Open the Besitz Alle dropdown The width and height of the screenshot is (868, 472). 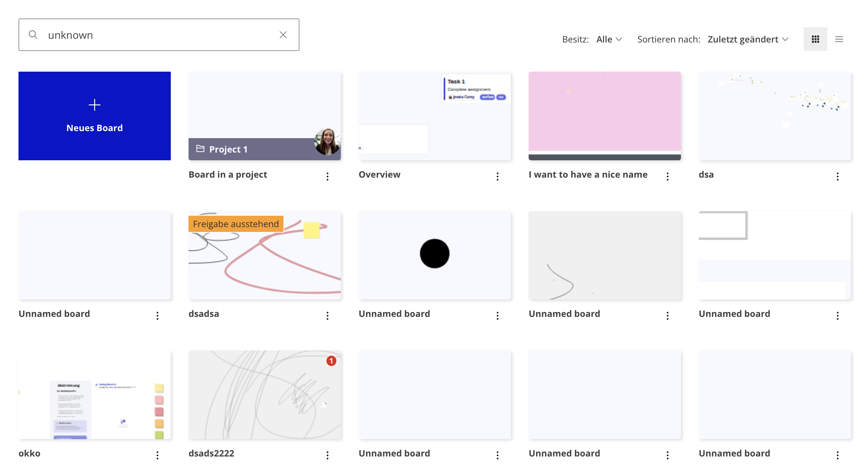pyautogui.click(x=609, y=39)
